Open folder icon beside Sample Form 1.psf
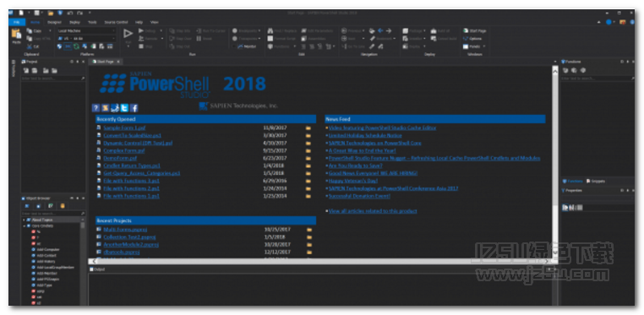 (308, 128)
